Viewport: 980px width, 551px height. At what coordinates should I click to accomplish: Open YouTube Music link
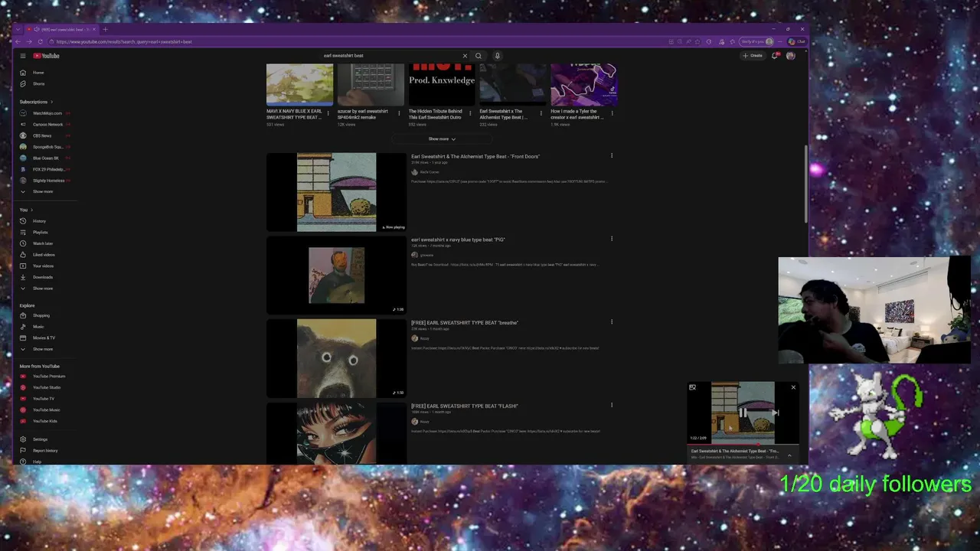pyautogui.click(x=46, y=410)
